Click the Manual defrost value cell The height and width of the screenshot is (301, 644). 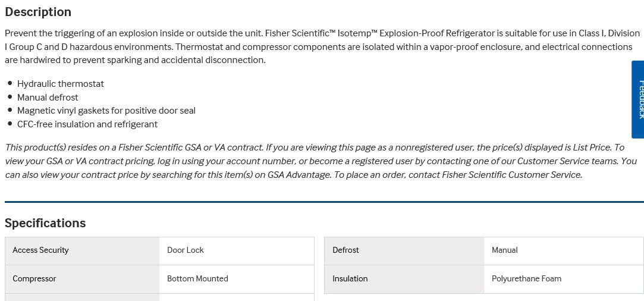(505, 250)
